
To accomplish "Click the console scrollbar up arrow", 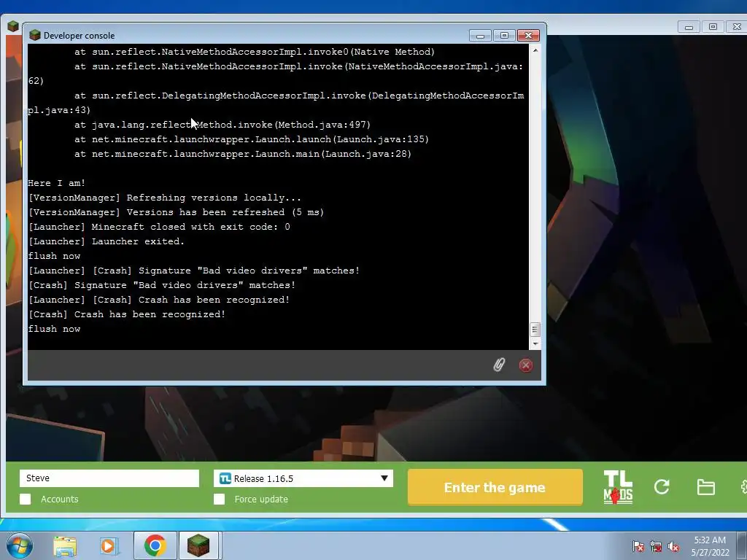I will click(x=535, y=50).
